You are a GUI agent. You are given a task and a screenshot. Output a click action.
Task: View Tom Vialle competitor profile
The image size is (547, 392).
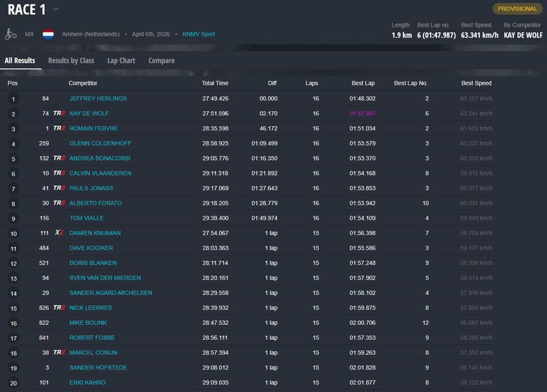click(x=86, y=218)
